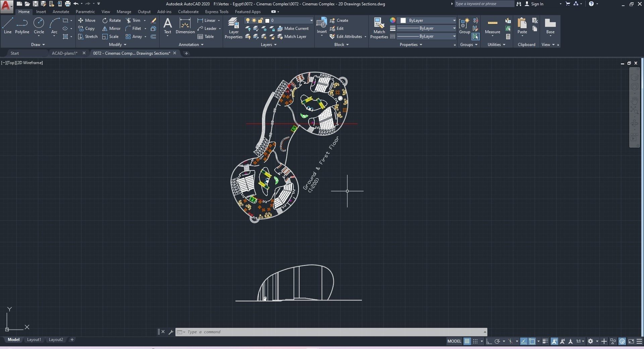Open the Quick Calculator icon in Utilities
Screen dimensions: 644x349
pyautogui.click(x=508, y=37)
